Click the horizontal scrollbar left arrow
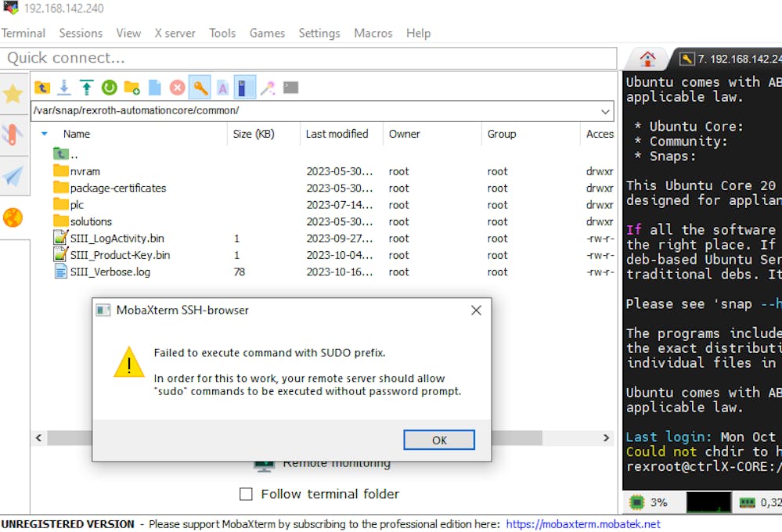 point(39,438)
